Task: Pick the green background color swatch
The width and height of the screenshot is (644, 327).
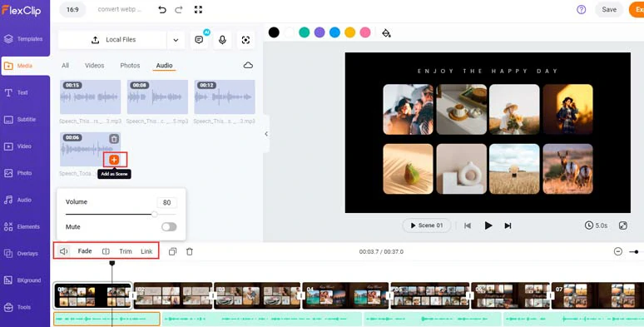Action: 305,32
